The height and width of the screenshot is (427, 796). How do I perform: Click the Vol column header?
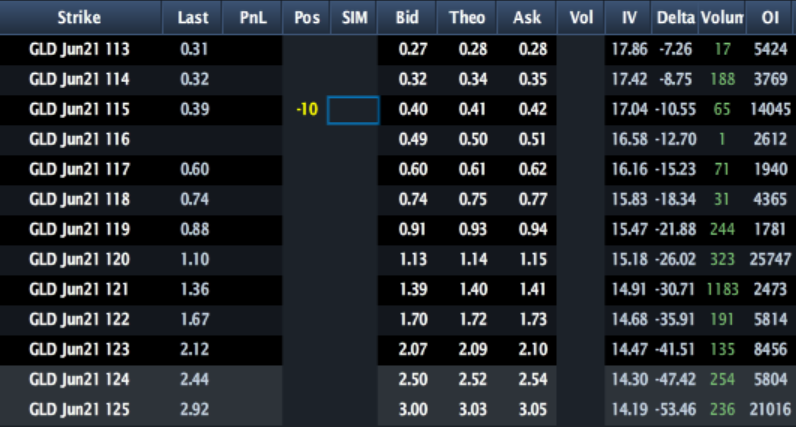[x=581, y=18]
